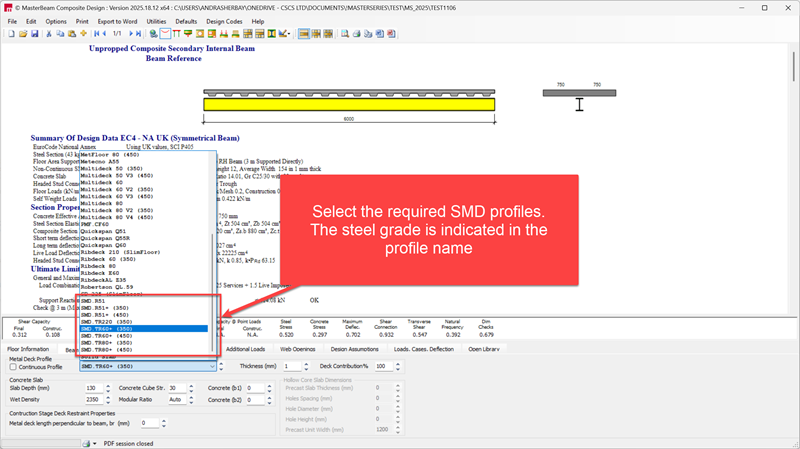Click the Deck Contribution% stepper
The image size is (800, 449).
(x=397, y=366)
